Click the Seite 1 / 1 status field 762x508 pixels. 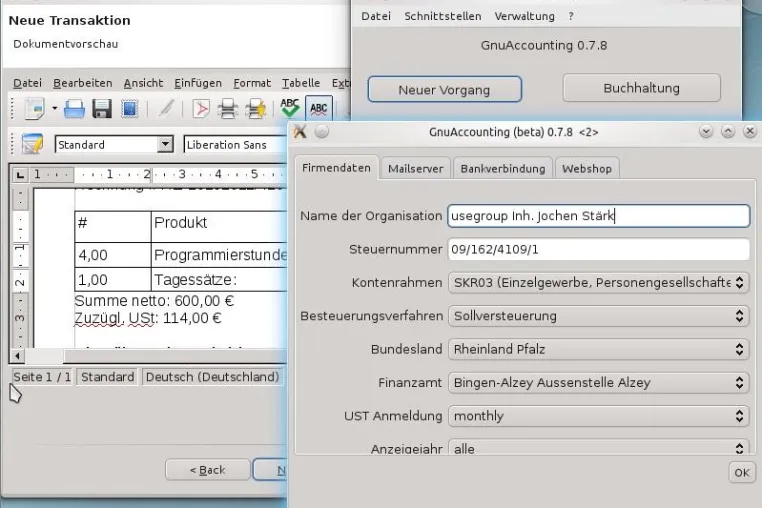click(42, 377)
